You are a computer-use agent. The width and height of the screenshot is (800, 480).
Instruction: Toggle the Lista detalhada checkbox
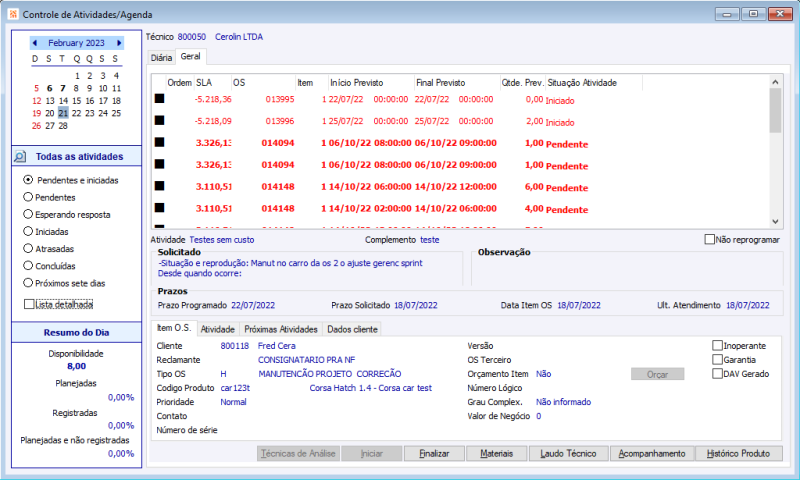[29, 303]
